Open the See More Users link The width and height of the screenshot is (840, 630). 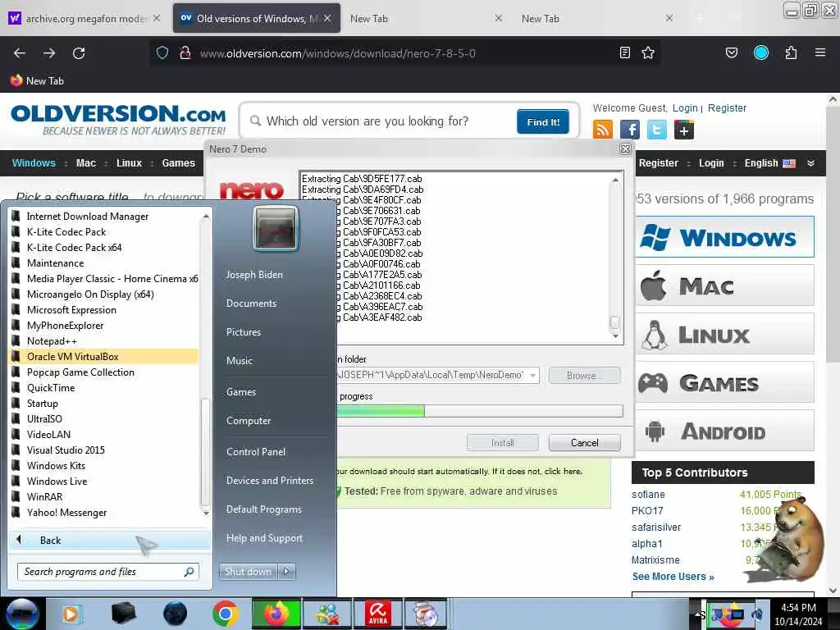pyautogui.click(x=673, y=577)
